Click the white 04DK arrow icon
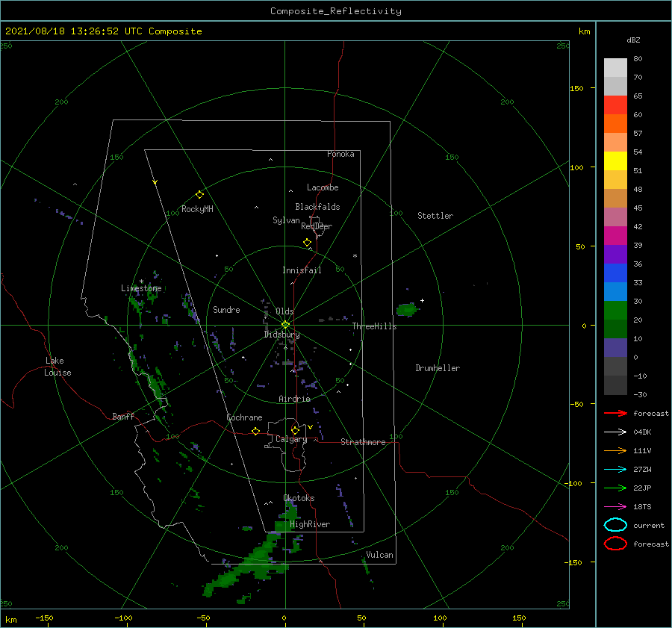The image size is (672, 628). [x=615, y=432]
